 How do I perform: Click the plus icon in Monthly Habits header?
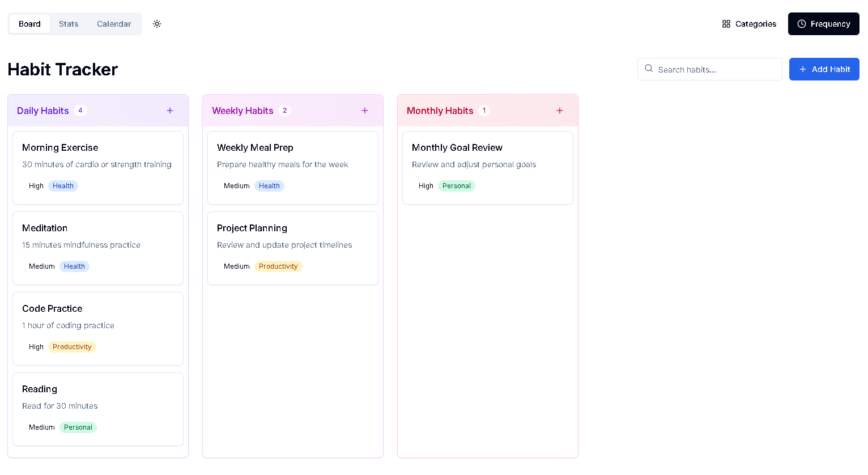tap(560, 111)
